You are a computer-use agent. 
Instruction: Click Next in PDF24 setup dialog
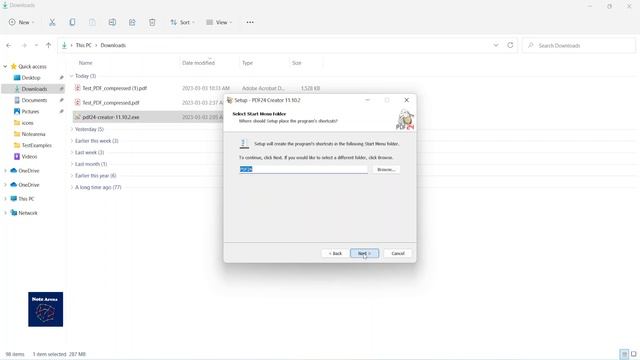(364, 253)
